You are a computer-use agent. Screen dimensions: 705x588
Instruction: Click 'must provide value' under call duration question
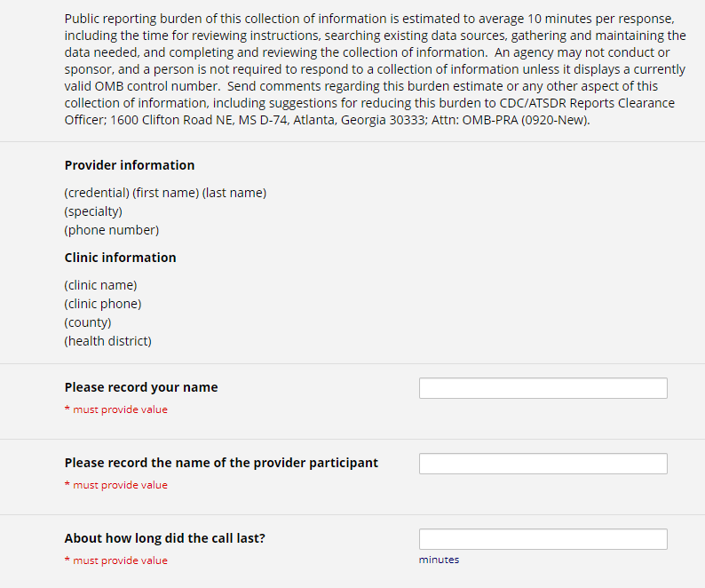point(120,560)
